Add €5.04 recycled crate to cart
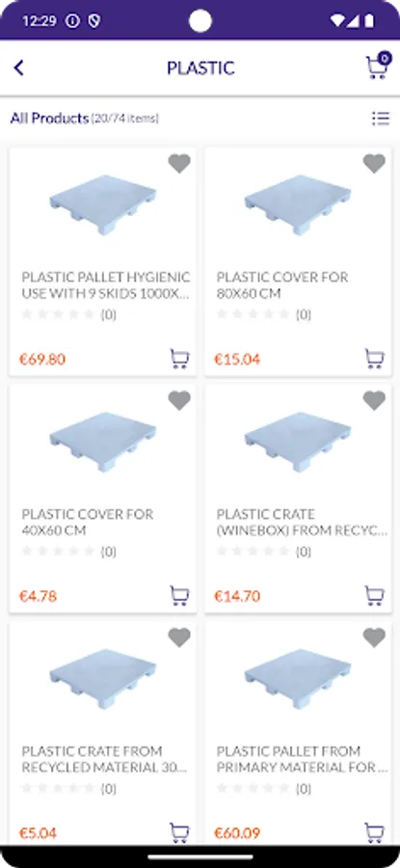This screenshot has height=868, width=400. coord(179,832)
